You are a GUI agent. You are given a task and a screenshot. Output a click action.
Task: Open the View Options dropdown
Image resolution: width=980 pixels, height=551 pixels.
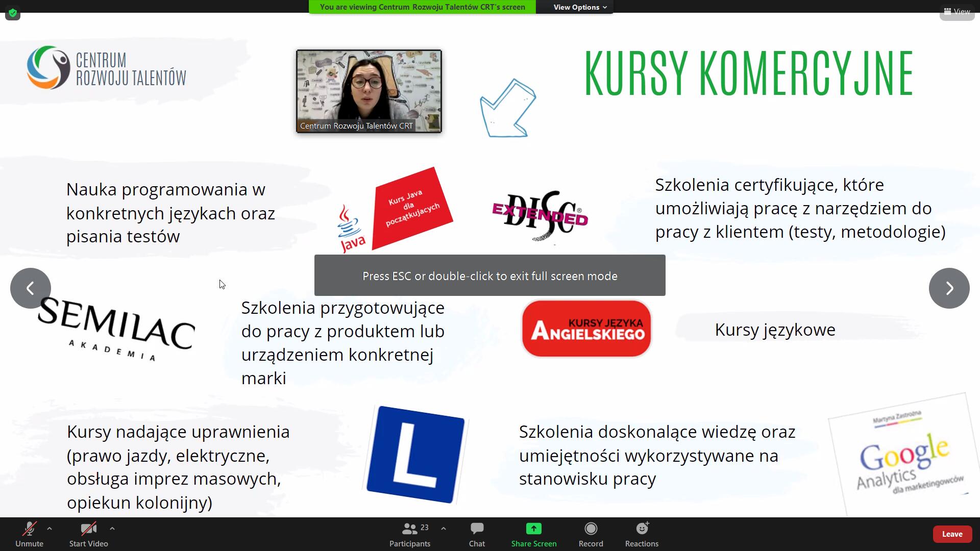tap(580, 7)
